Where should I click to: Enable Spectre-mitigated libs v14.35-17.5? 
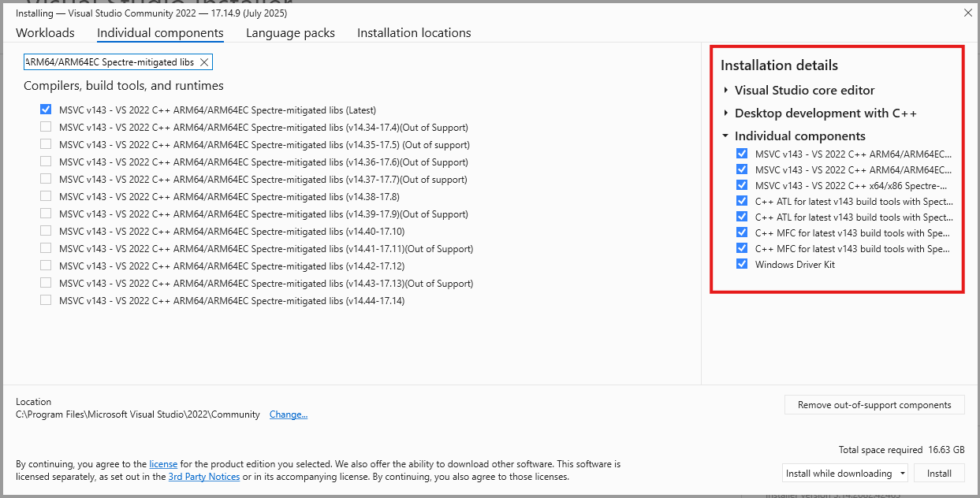pos(46,145)
